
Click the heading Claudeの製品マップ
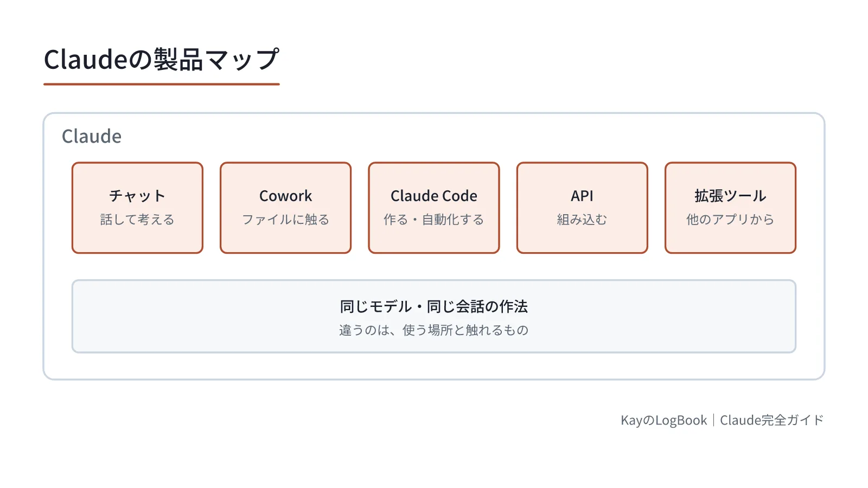[162, 60]
